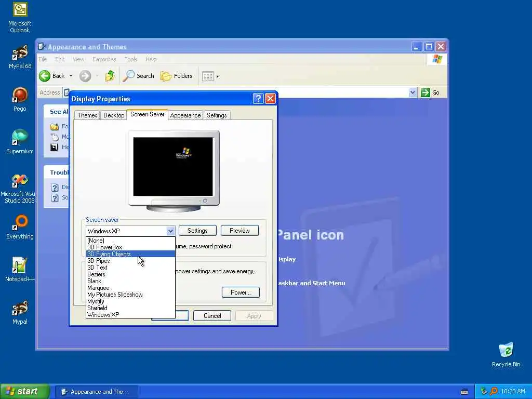Viewport: 532px width, 399px height.
Task: Open the Help menu
Action: click(x=151, y=59)
